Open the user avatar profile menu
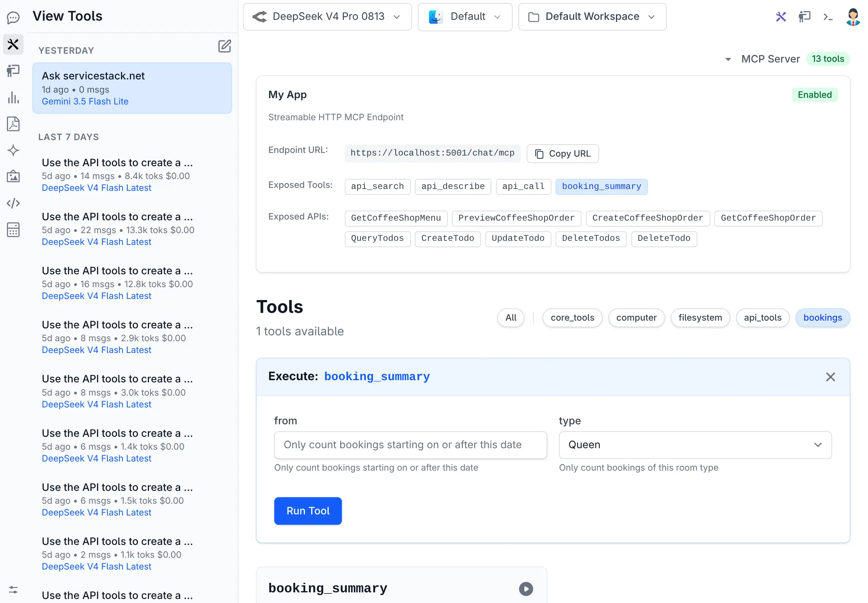 click(x=853, y=17)
